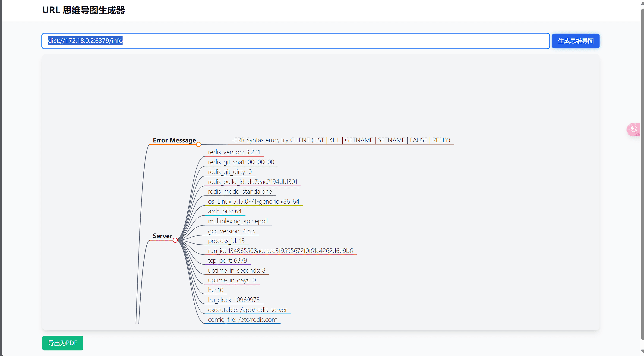Click the executable: /app/redis-server node
This screenshot has width=644, height=356.
pyautogui.click(x=247, y=310)
